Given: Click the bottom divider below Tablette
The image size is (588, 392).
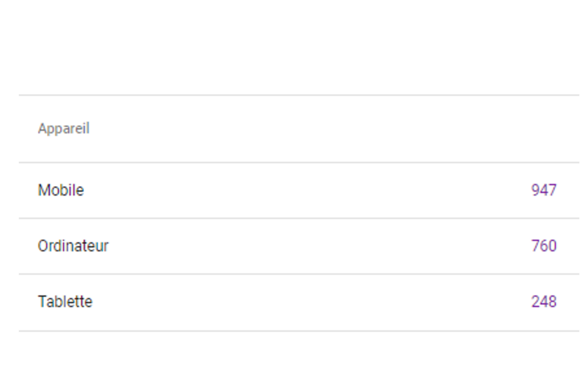Looking at the screenshot, I should click(x=299, y=330).
